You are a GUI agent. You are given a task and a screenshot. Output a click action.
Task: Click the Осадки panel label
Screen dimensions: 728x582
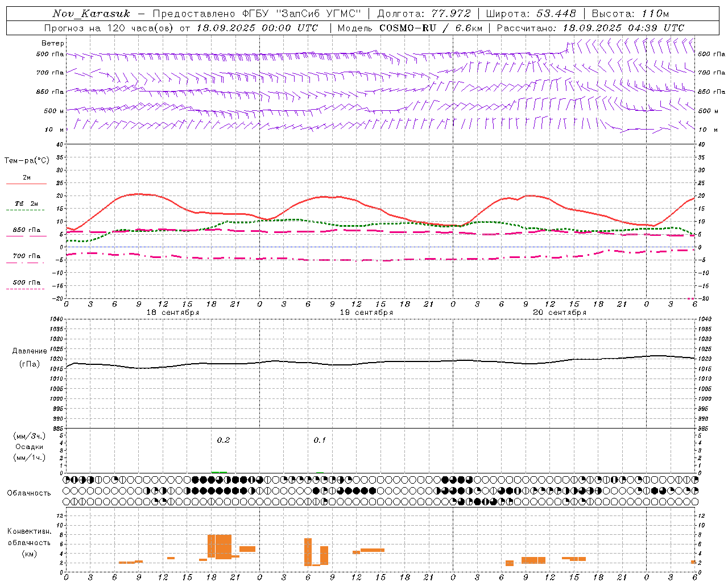click(30, 447)
